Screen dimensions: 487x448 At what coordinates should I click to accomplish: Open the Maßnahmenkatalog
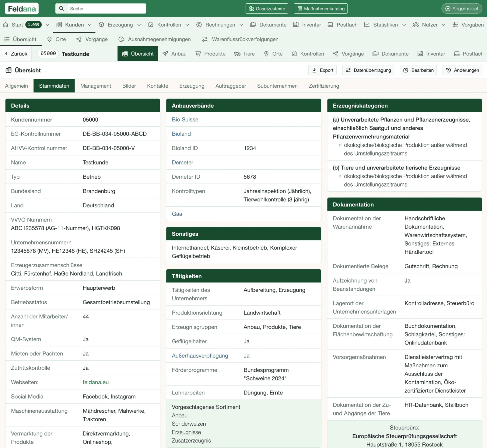(321, 9)
